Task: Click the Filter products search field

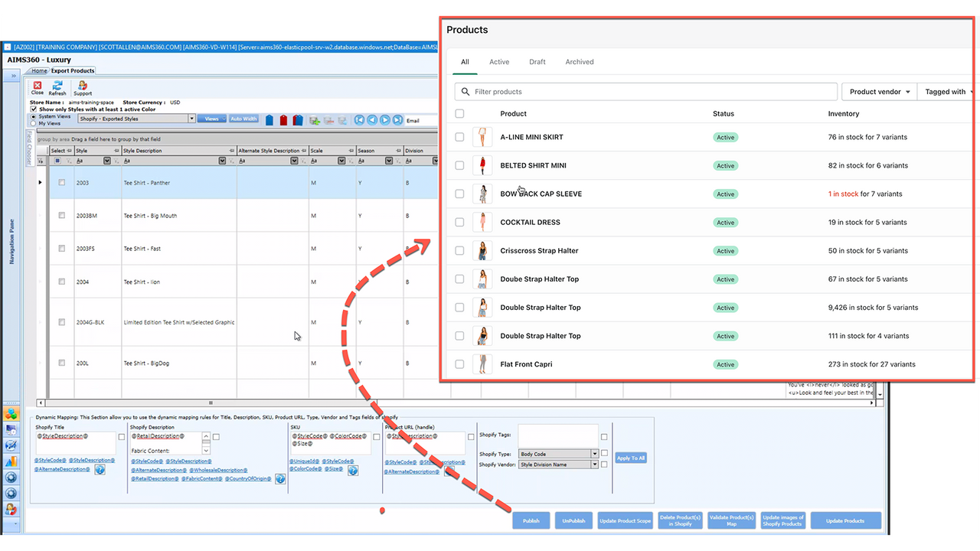Action: coord(645,92)
